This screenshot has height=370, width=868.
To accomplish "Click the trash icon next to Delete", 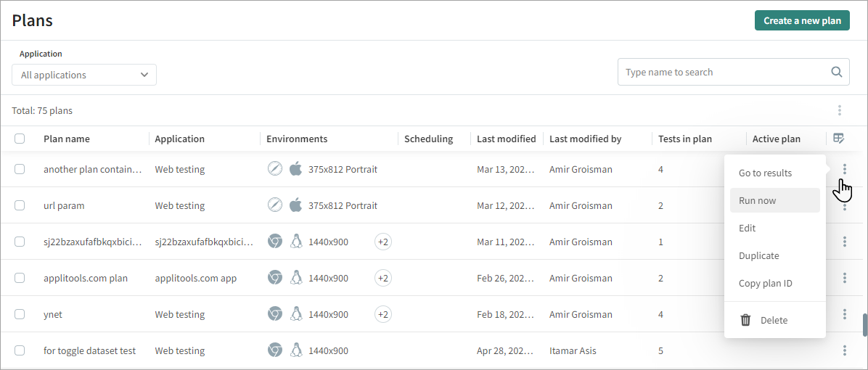I will coord(745,320).
